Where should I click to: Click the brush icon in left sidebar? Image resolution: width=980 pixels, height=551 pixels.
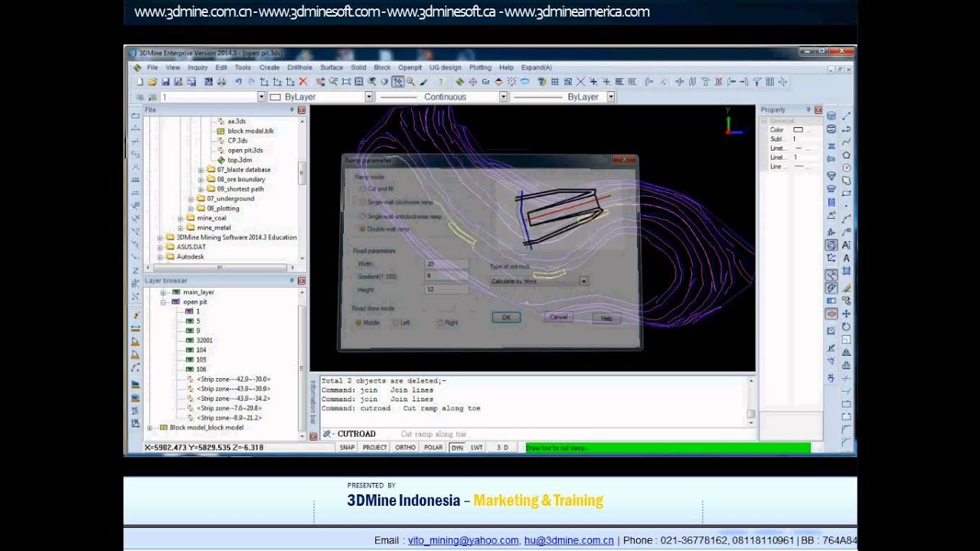click(x=136, y=315)
